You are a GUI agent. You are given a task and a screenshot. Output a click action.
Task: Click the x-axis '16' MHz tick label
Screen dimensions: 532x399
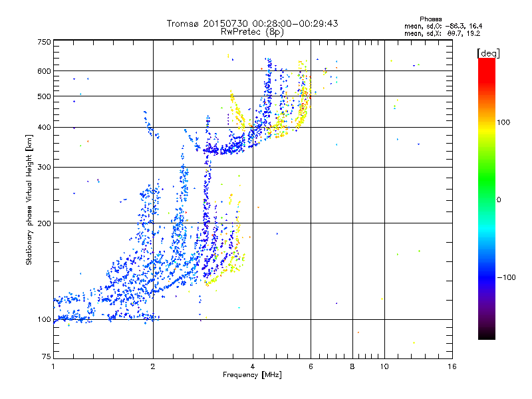click(452, 366)
